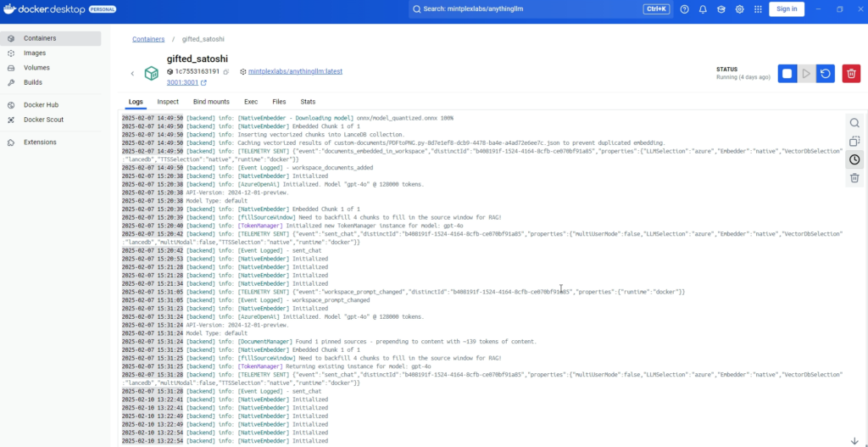Switch to the Bind mounts tab
Image resolution: width=868 pixels, height=447 pixels.
click(x=211, y=102)
